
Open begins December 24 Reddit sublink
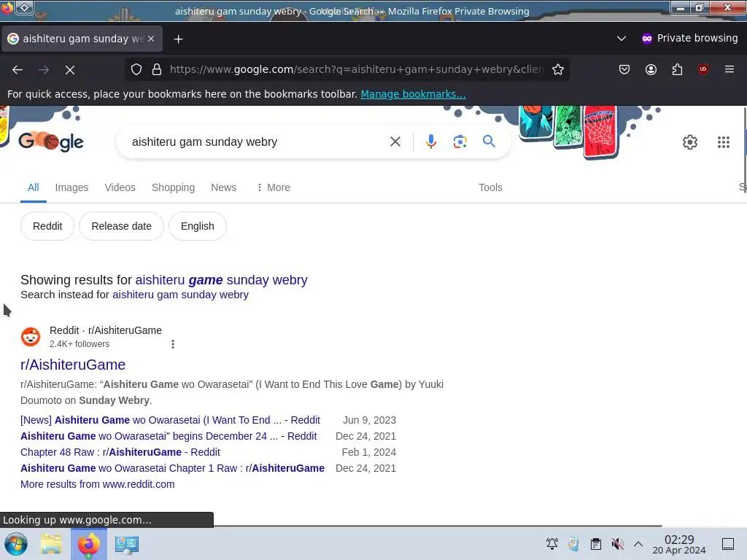[x=169, y=436]
